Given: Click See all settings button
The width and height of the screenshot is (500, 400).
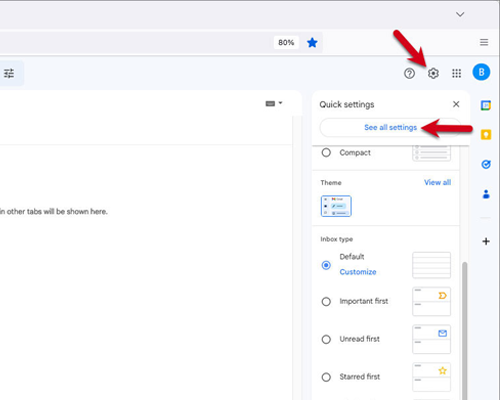Looking at the screenshot, I should click(x=390, y=127).
